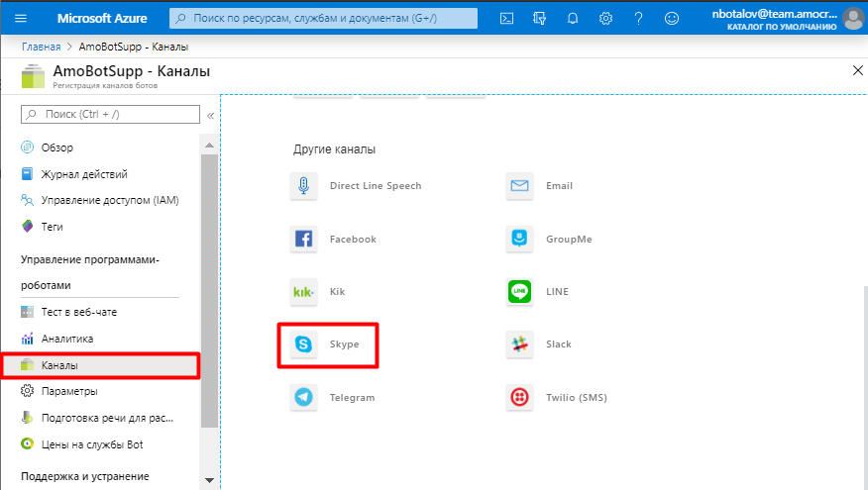Click the Теги tag icon
The width and height of the screenshot is (868, 490).
tap(27, 227)
